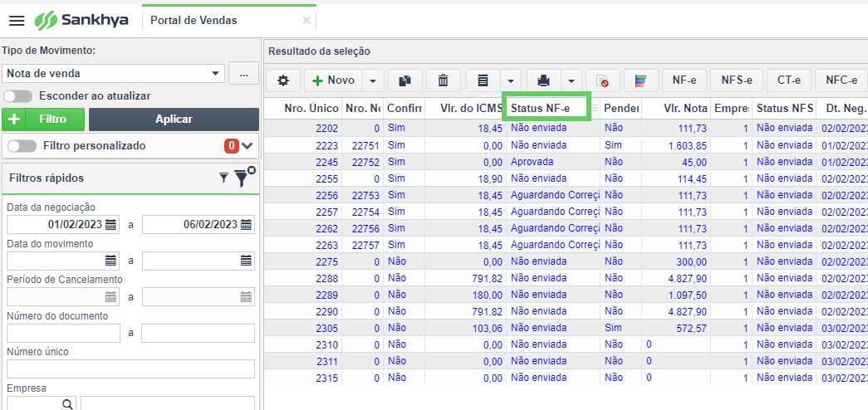This screenshot has height=410, width=868.
Task: Click the Sankhya logo
Action: click(81, 21)
